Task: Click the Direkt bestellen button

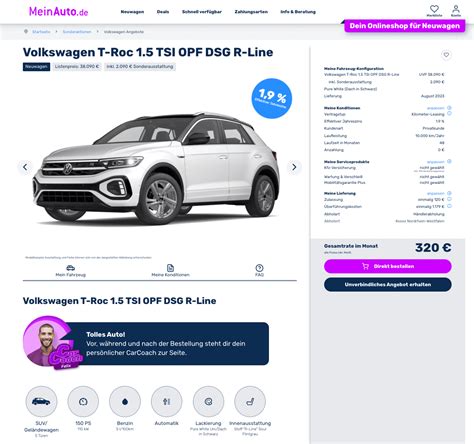Action: (388, 266)
